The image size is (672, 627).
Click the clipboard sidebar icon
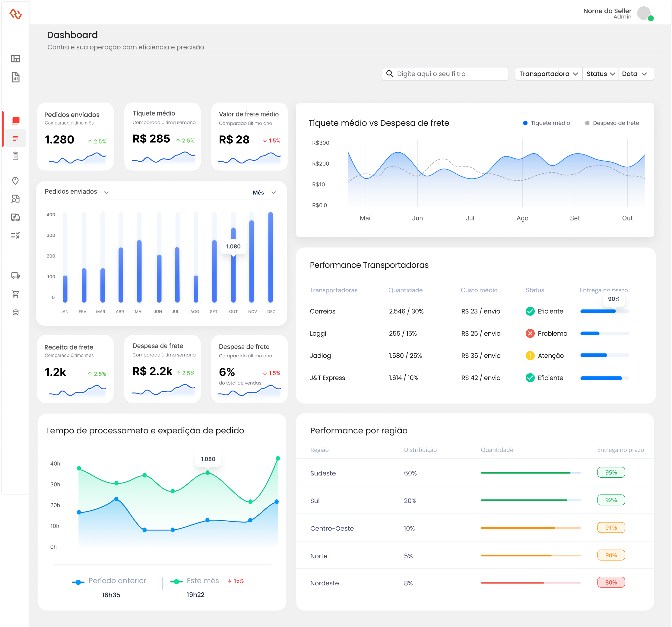click(x=16, y=156)
